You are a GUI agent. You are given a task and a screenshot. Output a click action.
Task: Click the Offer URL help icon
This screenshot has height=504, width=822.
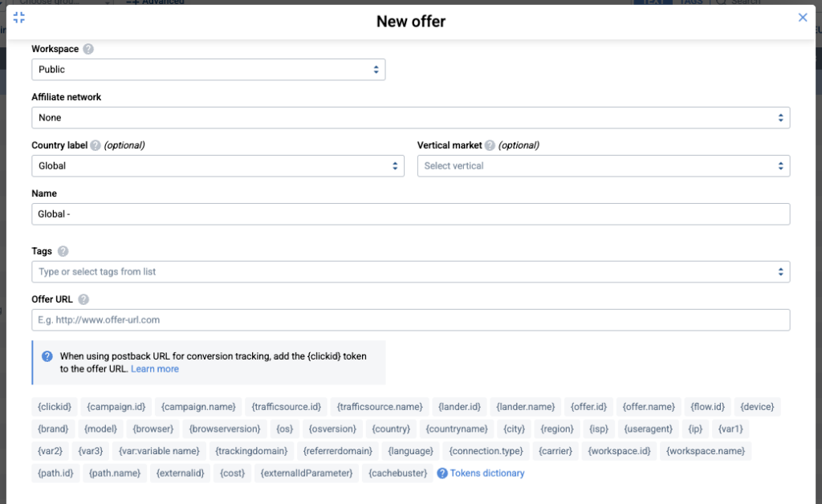point(83,299)
